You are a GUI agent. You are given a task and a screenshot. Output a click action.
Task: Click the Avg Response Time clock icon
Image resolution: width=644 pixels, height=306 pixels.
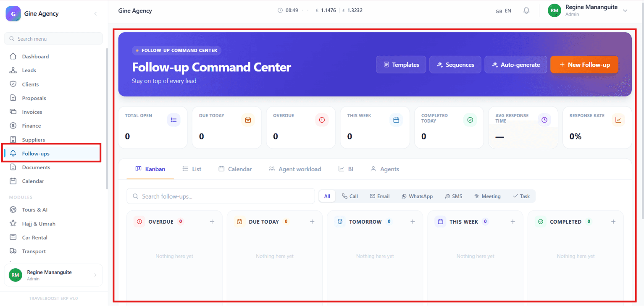[x=544, y=120]
